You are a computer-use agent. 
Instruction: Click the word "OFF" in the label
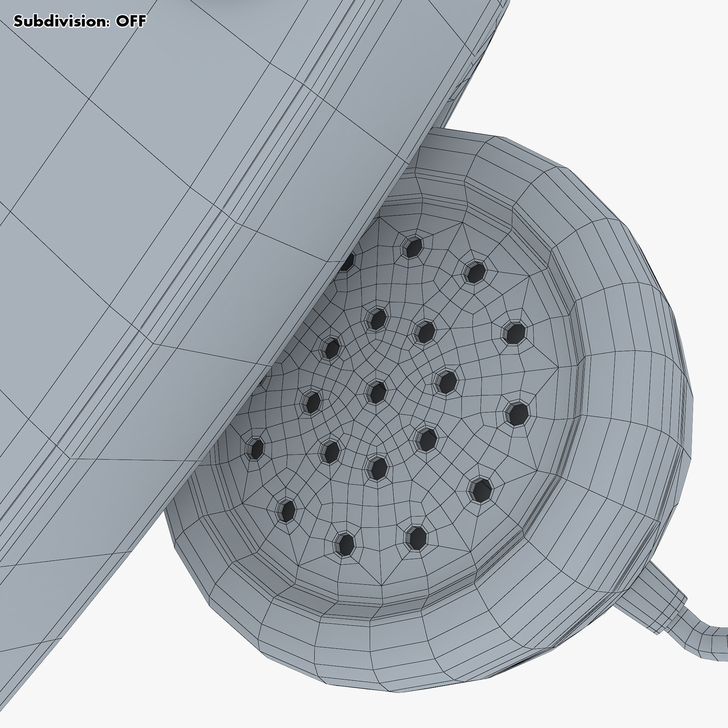[131, 21]
